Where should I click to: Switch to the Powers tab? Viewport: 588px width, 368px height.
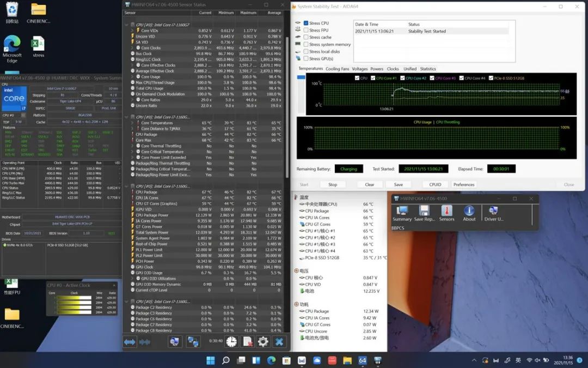click(377, 69)
